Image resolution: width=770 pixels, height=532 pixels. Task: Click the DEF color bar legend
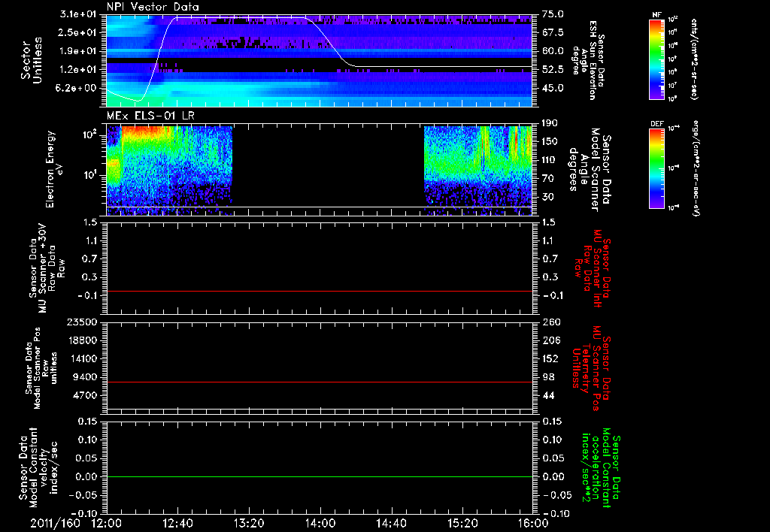click(x=657, y=168)
